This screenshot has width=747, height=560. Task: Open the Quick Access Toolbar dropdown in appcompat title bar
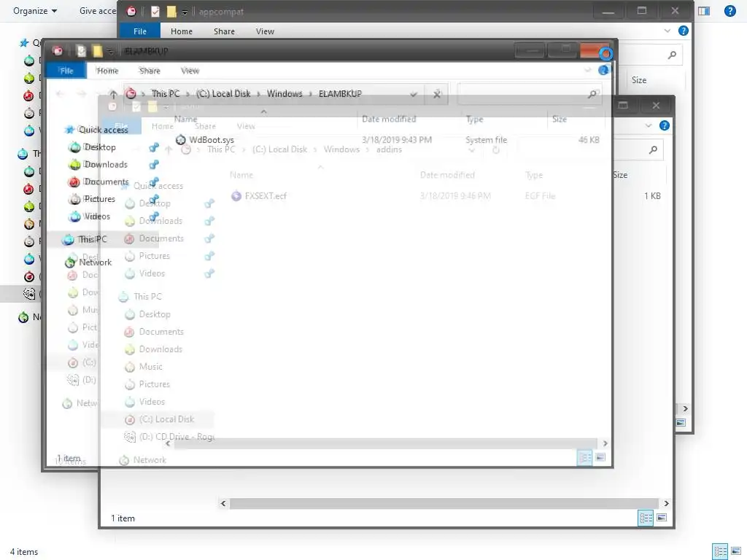pyautogui.click(x=185, y=12)
